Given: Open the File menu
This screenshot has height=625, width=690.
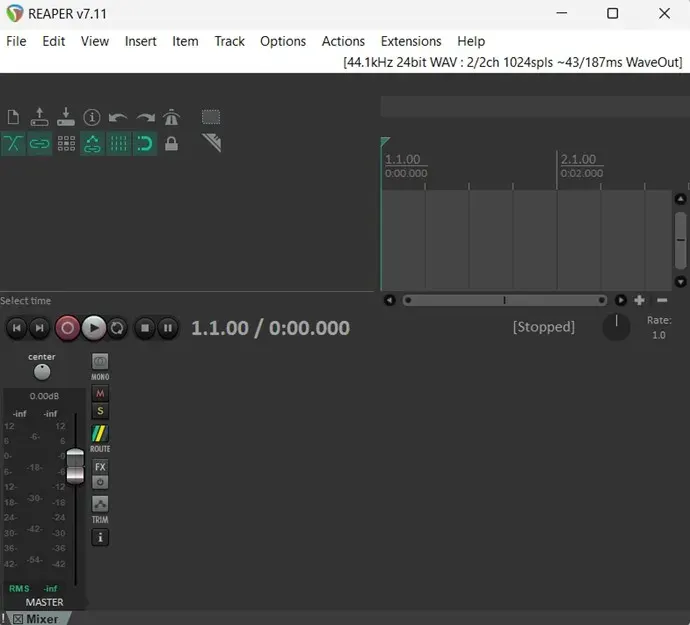Looking at the screenshot, I should click(16, 41).
